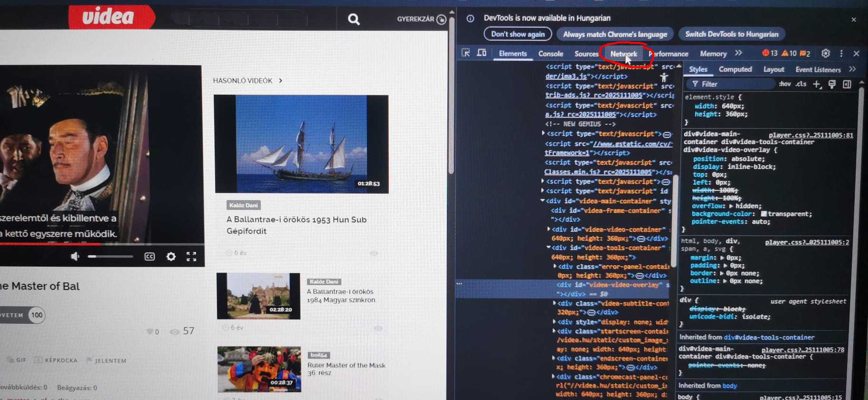Add a new style rule with plus icon
Image resolution: width=868 pixels, height=400 pixels.
(817, 84)
